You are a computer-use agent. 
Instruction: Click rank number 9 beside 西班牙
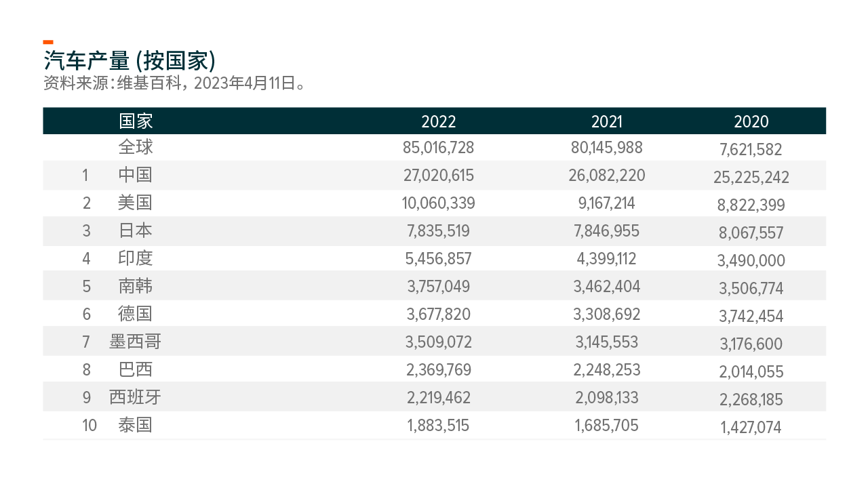[x=86, y=398]
